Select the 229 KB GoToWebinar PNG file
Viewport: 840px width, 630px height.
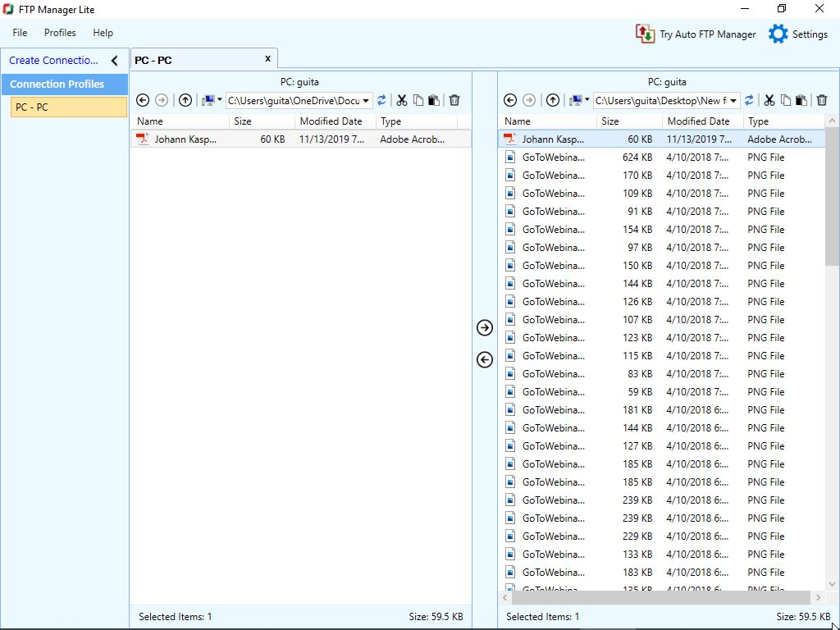662,536
